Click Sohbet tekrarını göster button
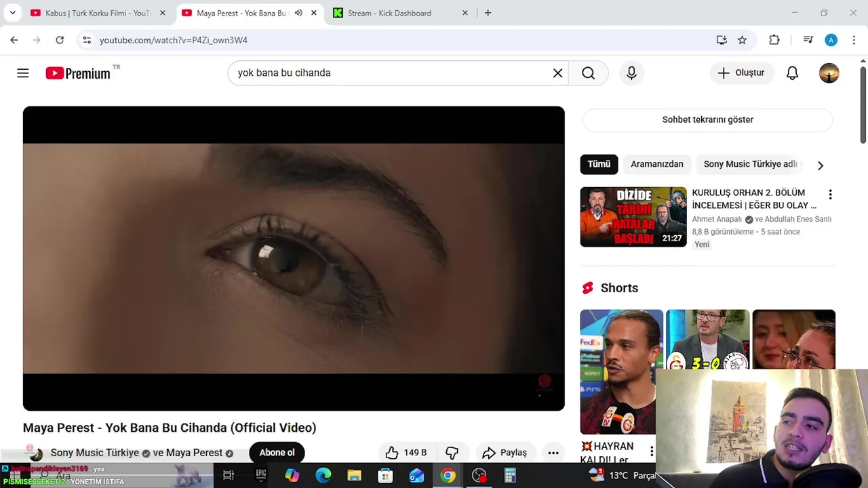This screenshot has height=488, width=868. pyautogui.click(x=707, y=119)
